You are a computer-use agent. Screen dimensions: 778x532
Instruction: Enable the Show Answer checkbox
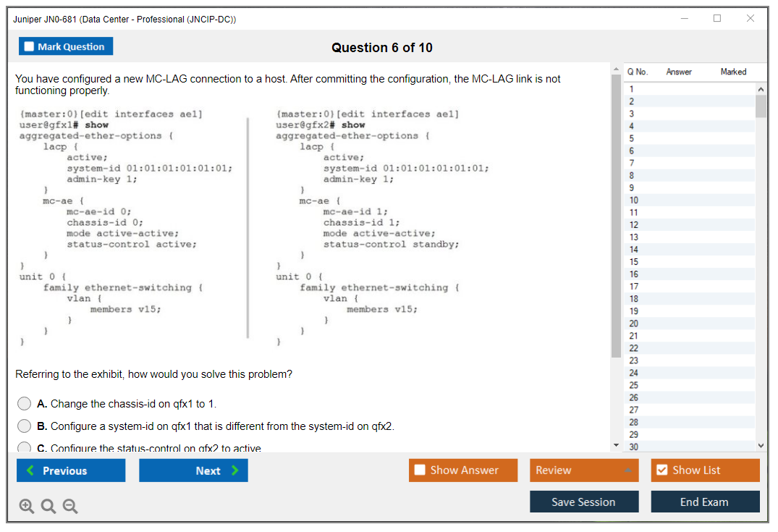[x=420, y=470]
